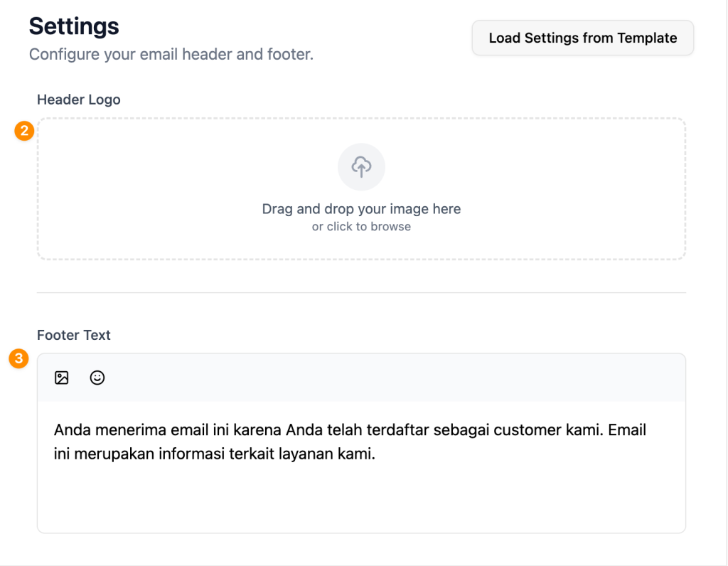Open the emoji picker in footer toolbar

click(x=97, y=378)
